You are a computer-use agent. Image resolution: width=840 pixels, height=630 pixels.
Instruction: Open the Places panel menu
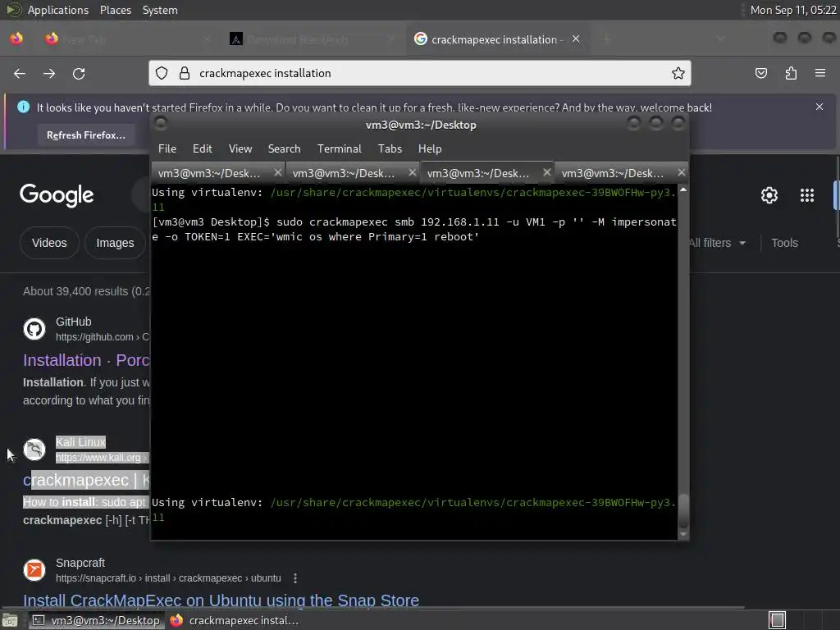pyautogui.click(x=115, y=10)
